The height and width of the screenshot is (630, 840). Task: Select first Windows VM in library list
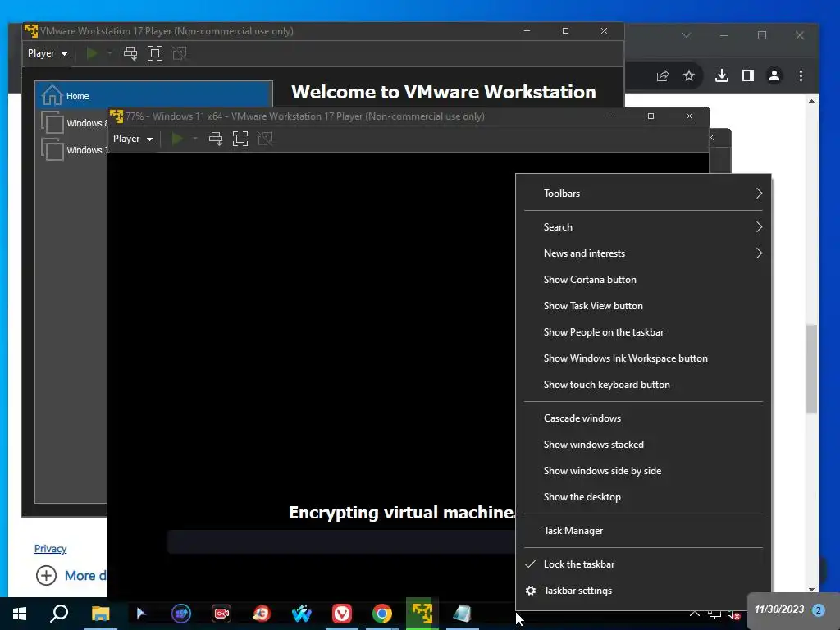point(73,123)
